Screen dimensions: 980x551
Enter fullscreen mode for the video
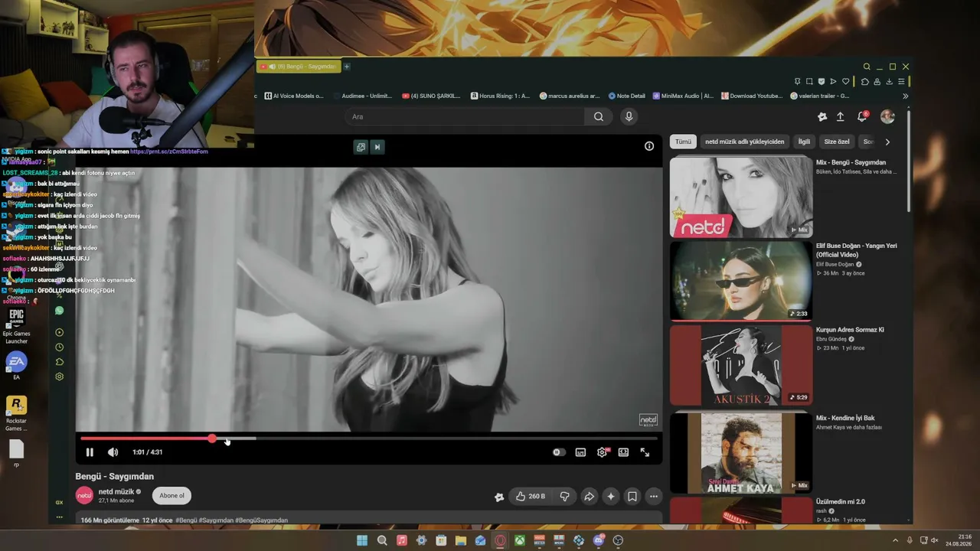tap(645, 452)
